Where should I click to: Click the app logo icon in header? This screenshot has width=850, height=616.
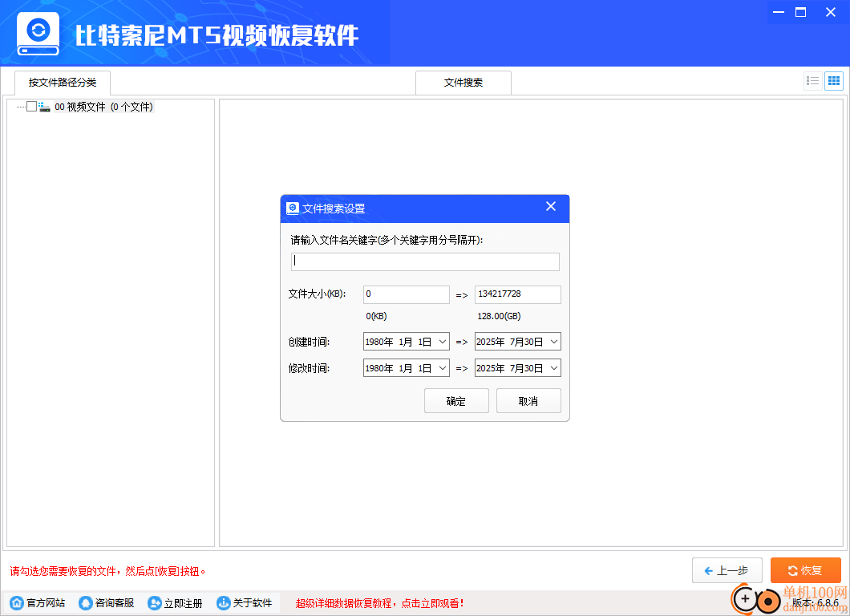[38, 34]
